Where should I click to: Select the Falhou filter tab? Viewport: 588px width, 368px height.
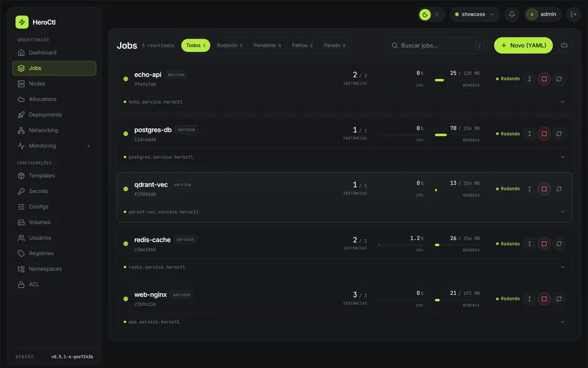click(x=302, y=45)
